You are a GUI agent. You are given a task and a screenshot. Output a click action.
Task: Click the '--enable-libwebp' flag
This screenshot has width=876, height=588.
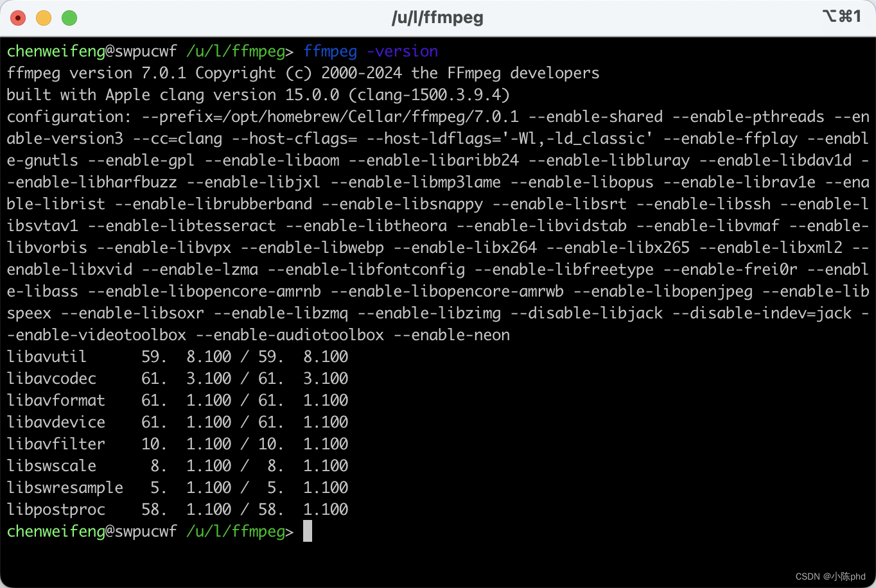(312, 248)
